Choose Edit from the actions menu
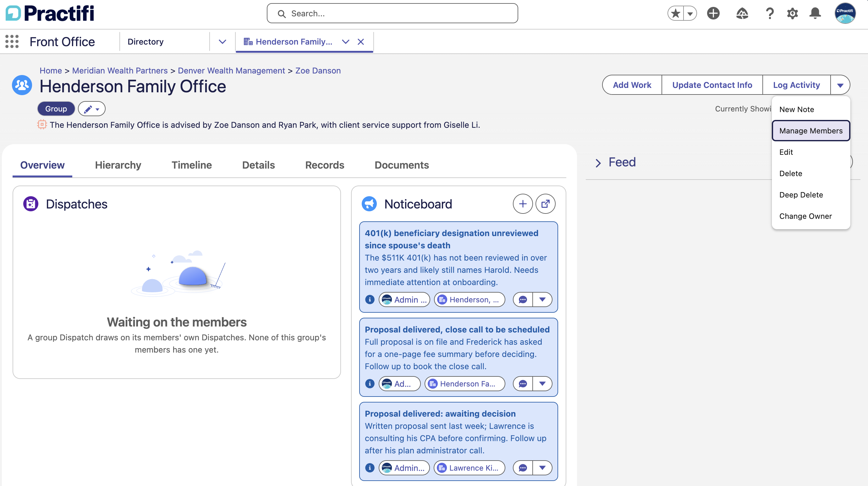Image resolution: width=868 pixels, height=486 pixels. [811, 152]
